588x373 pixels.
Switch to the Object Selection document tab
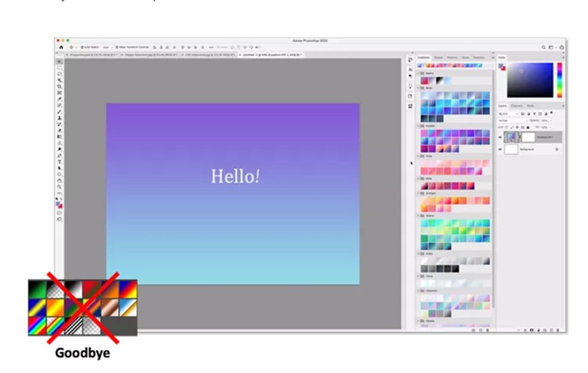[151, 55]
